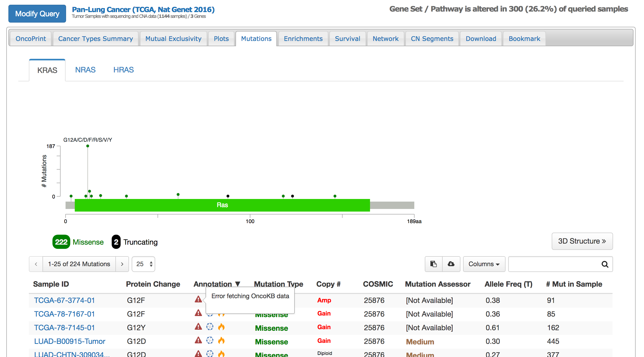Click the warning triangle for TCGA-78-7167-01
The image size is (644, 357).
coord(198,313)
